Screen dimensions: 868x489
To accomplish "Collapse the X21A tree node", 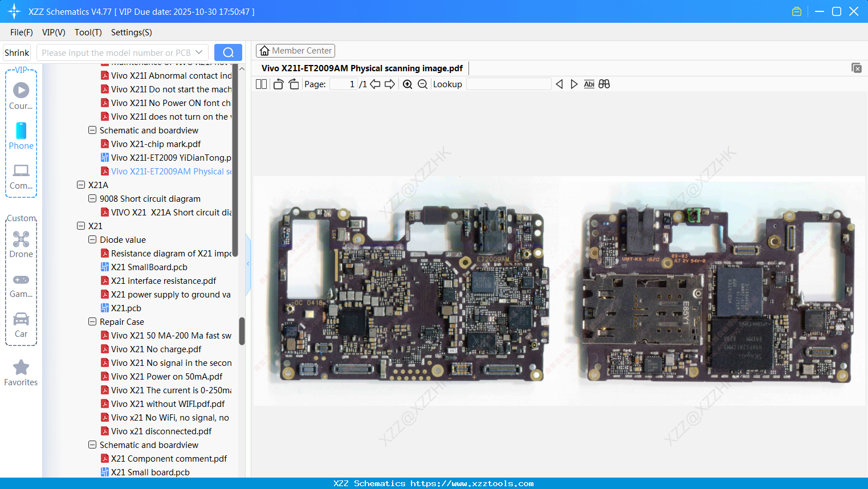I will point(80,185).
